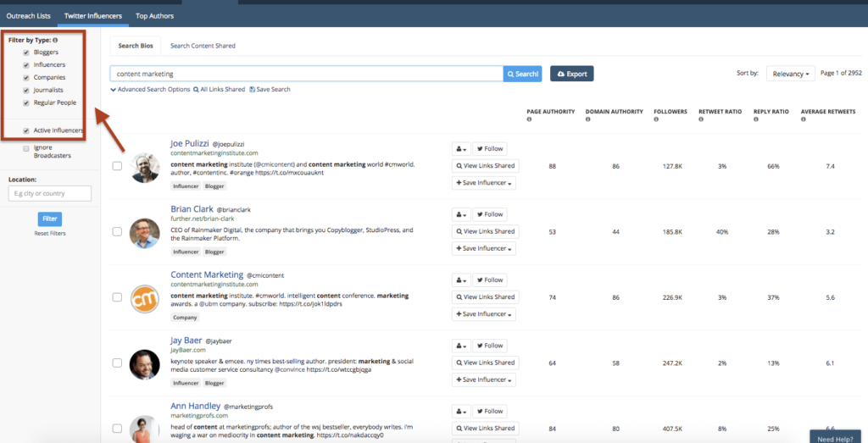Follow the cmicontent account
868x443 pixels.
(489, 280)
